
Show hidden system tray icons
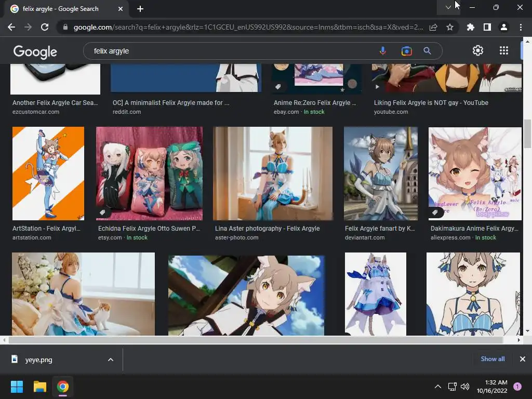click(438, 387)
